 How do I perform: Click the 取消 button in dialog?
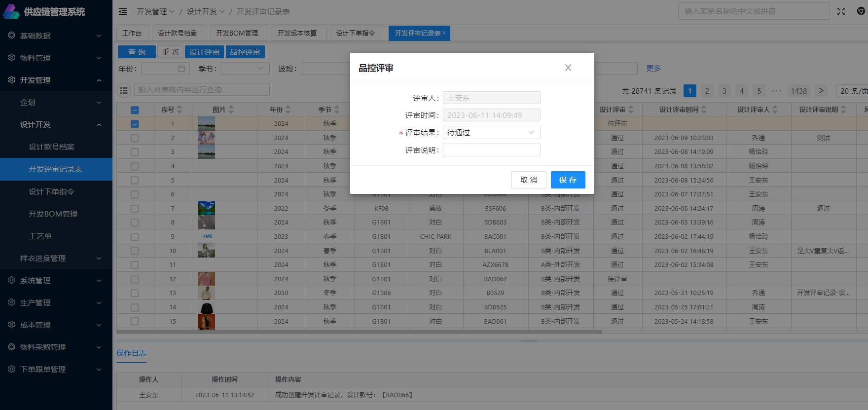(529, 180)
